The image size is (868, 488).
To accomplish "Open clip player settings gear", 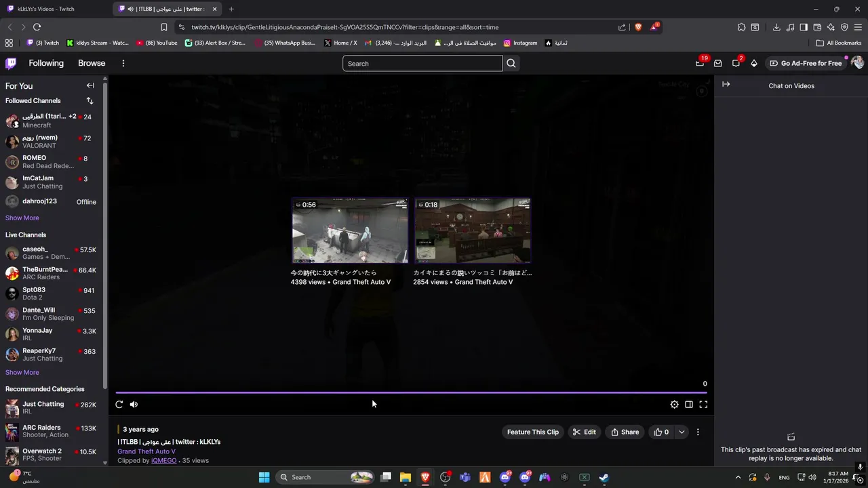I will [674, 405].
